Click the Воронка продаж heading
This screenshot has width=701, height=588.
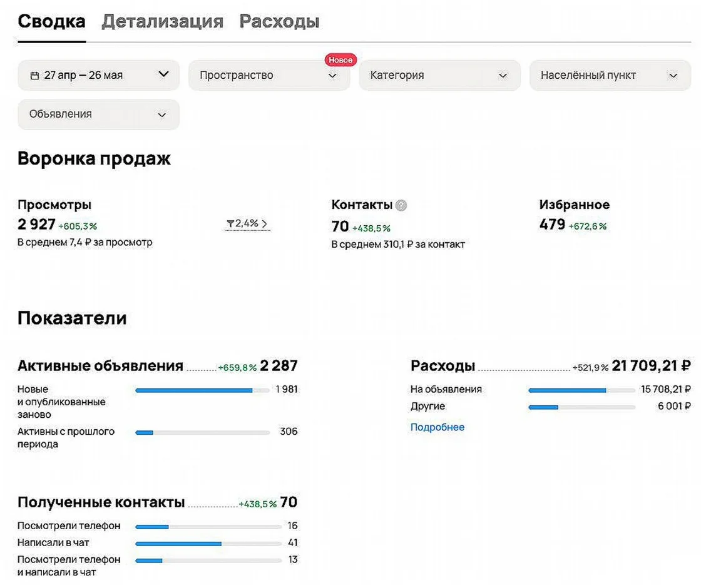94,159
